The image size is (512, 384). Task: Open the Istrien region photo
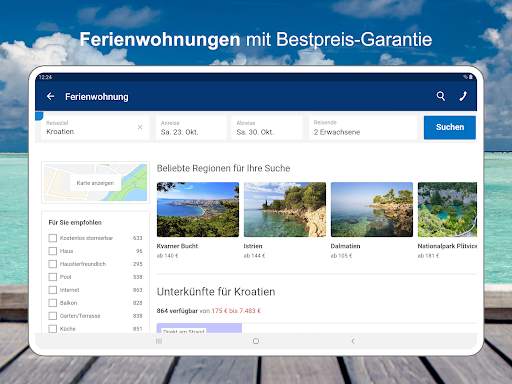click(285, 209)
